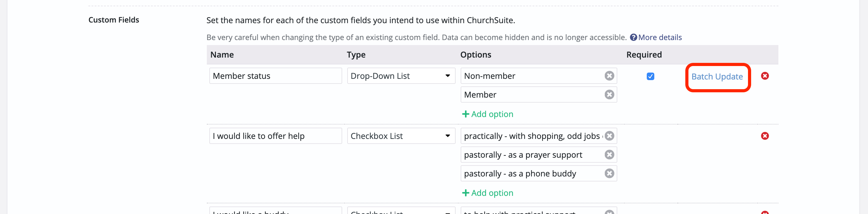
Task: Click the question mark help icon
Action: tap(633, 37)
